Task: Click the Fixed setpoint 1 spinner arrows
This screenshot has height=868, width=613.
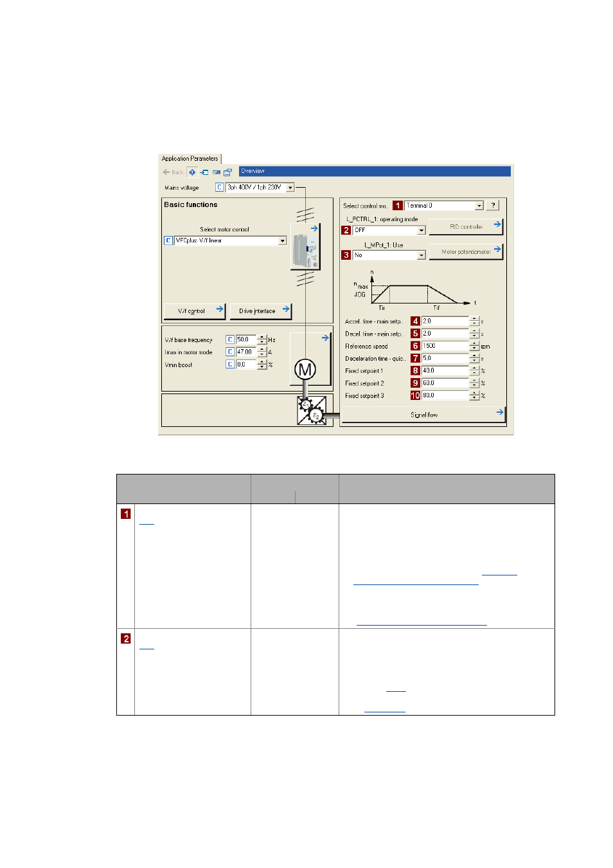Action: coord(474,370)
